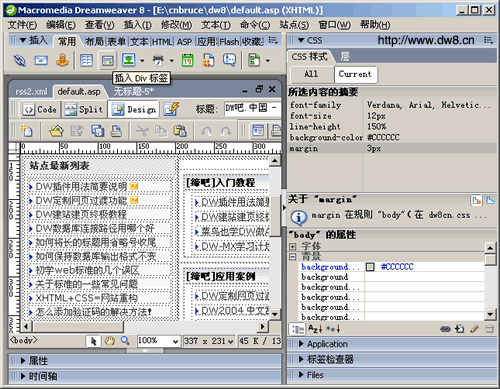Select the Zoom magnifier tool in status bar
The width and height of the screenshot is (500, 389).
[x=125, y=341]
